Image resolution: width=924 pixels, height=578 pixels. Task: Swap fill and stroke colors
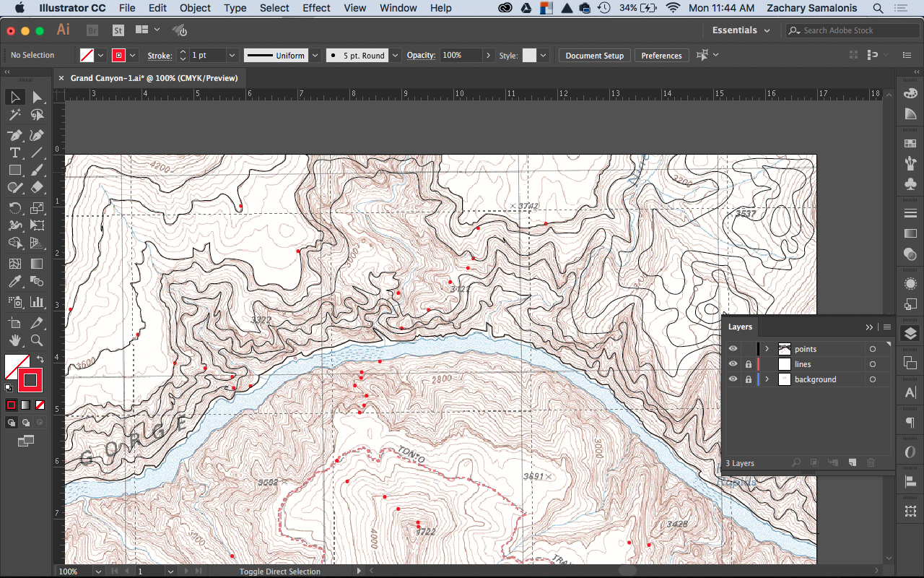40,359
